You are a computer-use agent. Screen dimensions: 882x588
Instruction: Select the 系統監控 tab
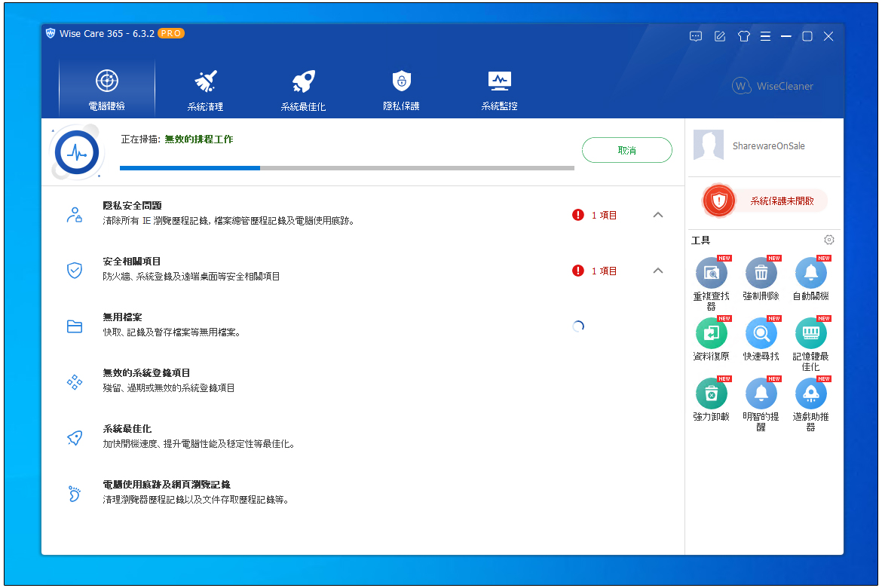[500, 89]
